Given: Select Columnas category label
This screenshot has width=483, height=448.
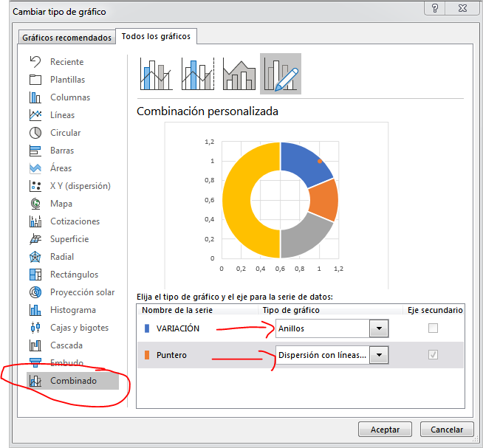Looking at the screenshot, I should (70, 97).
